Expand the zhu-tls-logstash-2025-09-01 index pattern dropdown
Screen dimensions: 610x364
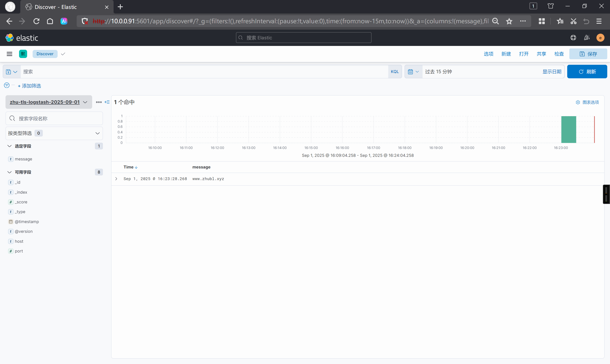pos(49,102)
